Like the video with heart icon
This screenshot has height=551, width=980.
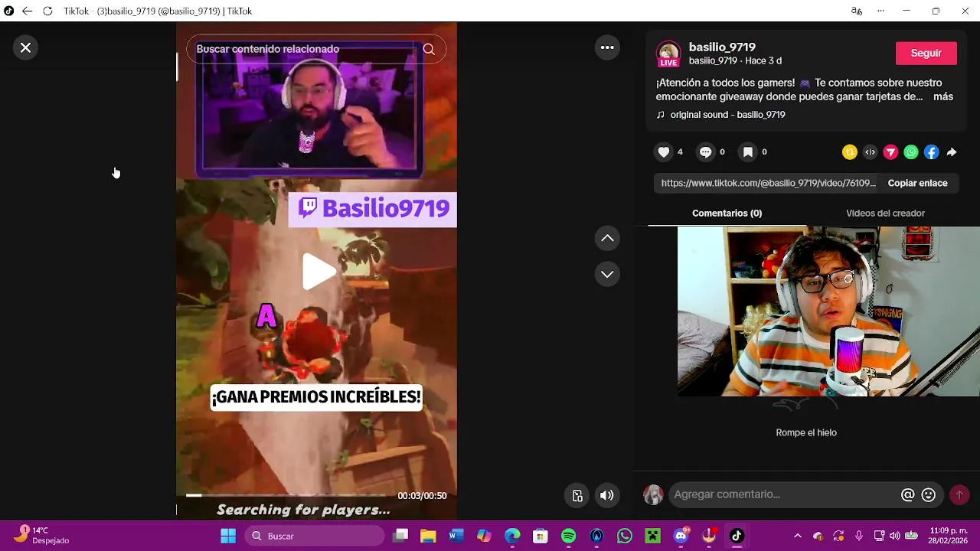pyautogui.click(x=664, y=152)
